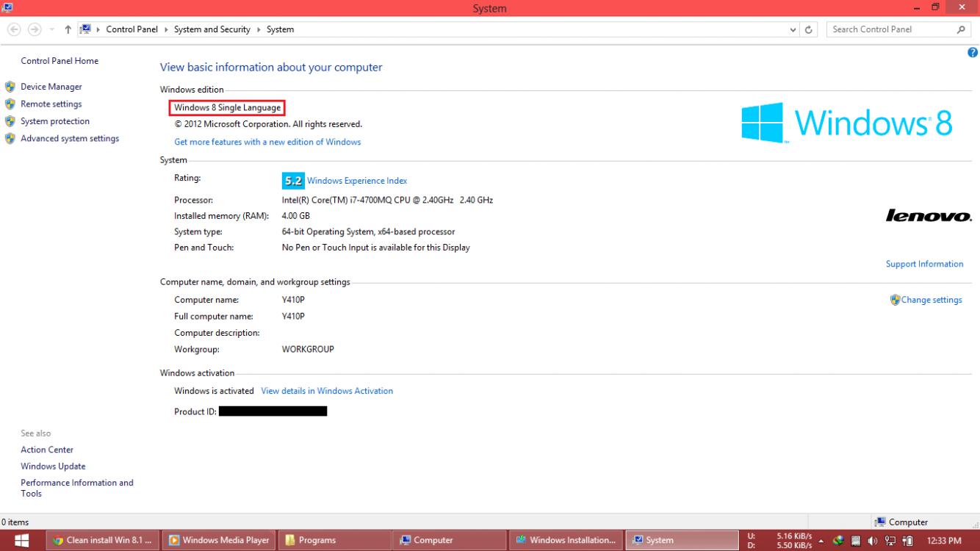View details in Windows Activation
980x551 pixels.
coord(327,391)
